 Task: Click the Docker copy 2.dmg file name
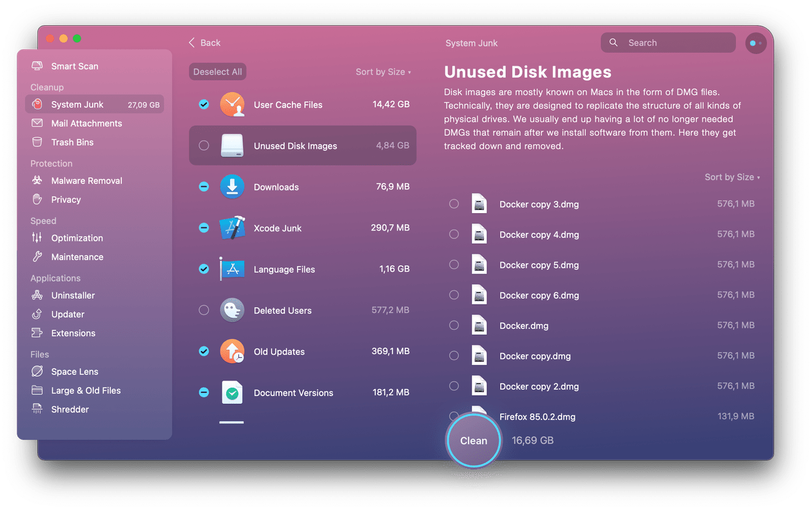[x=539, y=386]
